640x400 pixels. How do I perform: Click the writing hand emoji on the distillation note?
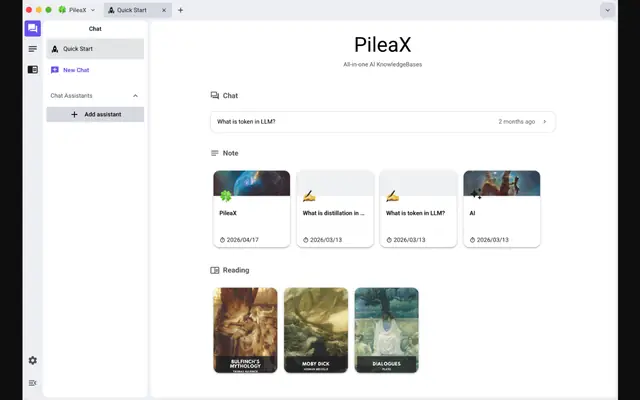pos(309,196)
